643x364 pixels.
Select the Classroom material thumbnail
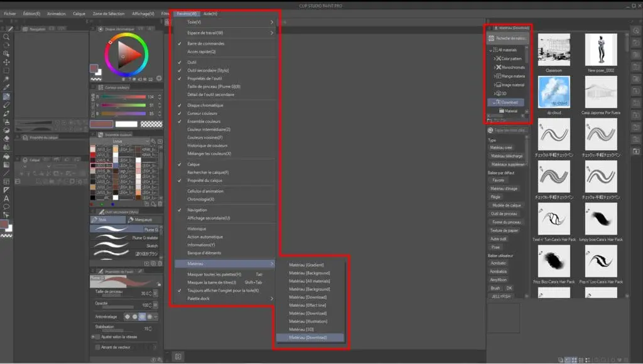point(554,50)
